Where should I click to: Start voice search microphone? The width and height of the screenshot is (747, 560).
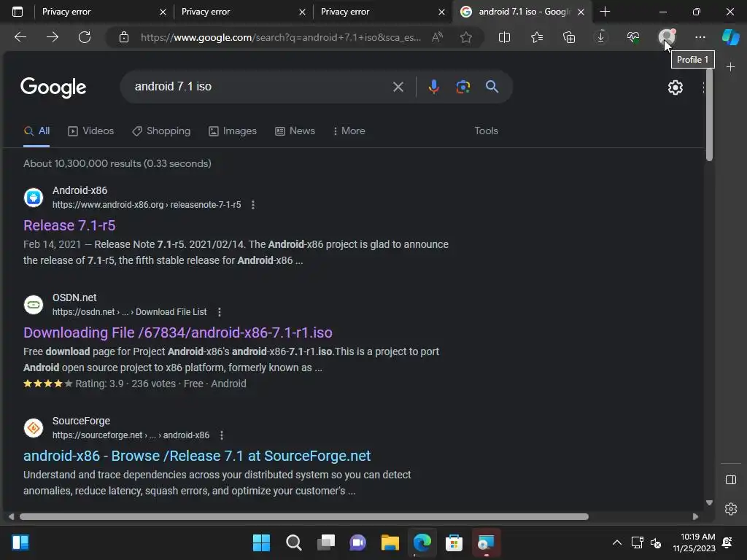pyautogui.click(x=433, y=87)
